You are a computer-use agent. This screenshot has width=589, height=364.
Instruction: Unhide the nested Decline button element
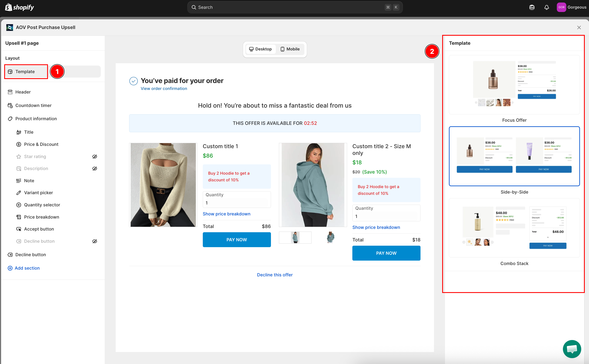click(95, 241)
